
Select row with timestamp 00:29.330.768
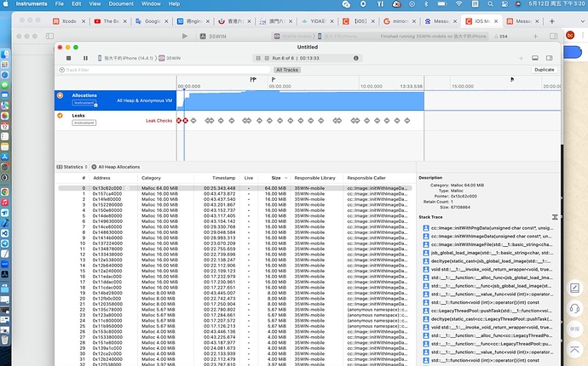(234, 226)
